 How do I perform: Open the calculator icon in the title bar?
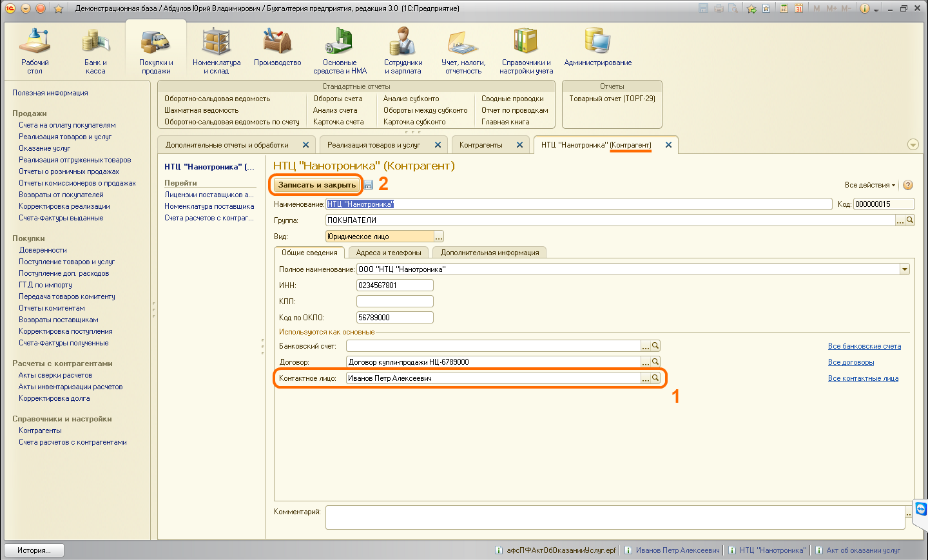click(784, 8)
